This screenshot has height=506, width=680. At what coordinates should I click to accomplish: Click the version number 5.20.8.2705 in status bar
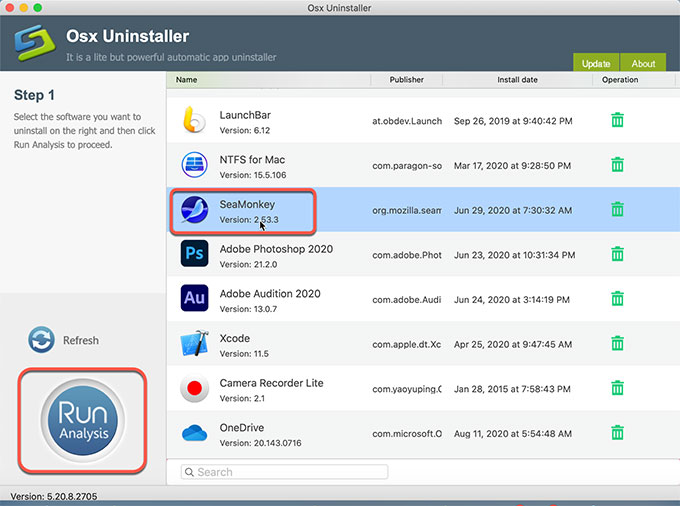pos(72,496)
